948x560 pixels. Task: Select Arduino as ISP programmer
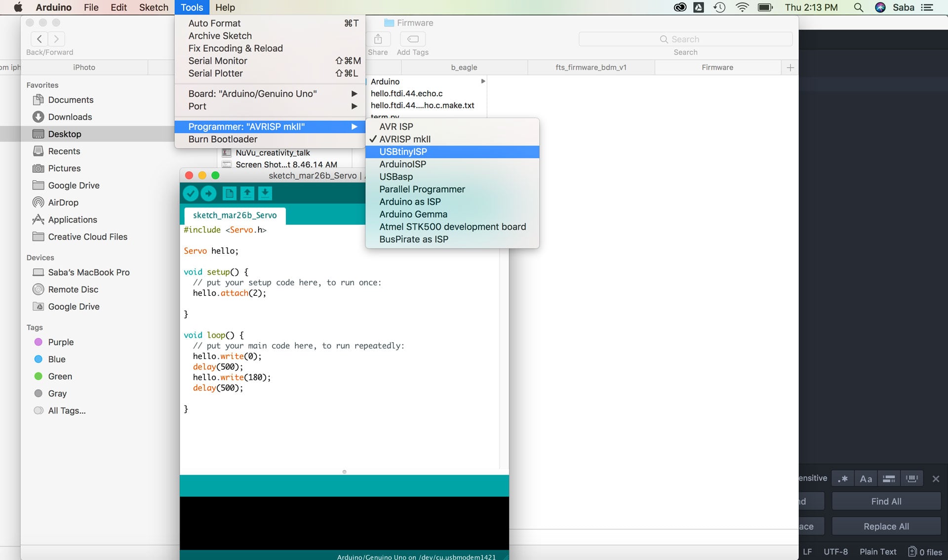pos(452,202)
